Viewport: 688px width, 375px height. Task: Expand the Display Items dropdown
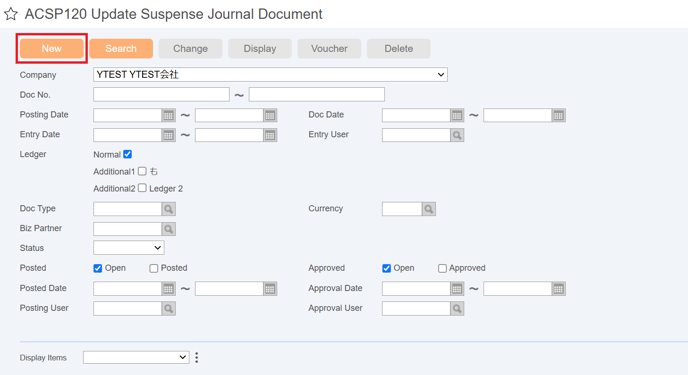tap(136, 357)
